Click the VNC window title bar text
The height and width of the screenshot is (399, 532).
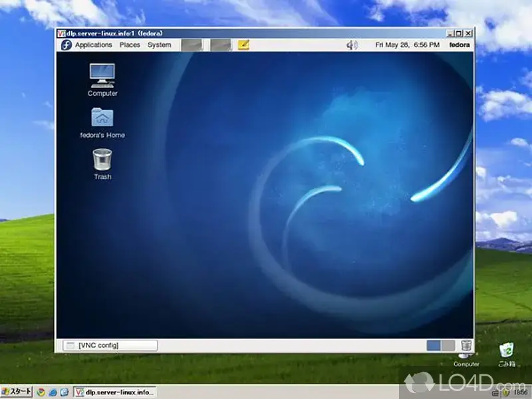114,34
